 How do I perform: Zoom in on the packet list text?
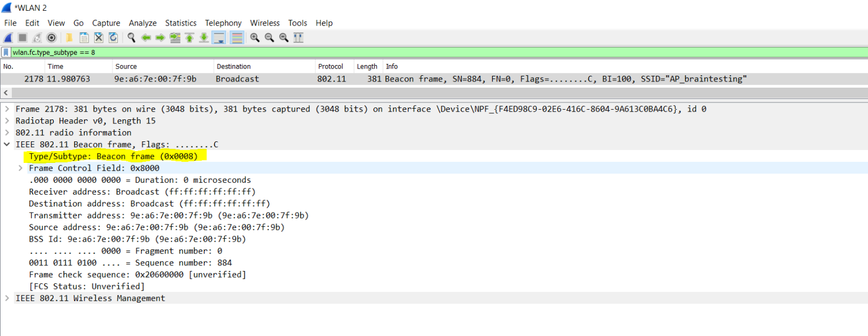pos(255,37)
